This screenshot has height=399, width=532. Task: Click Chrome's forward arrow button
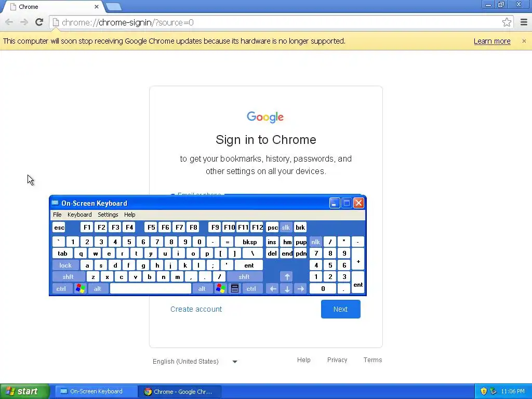(x=24, y=22)
